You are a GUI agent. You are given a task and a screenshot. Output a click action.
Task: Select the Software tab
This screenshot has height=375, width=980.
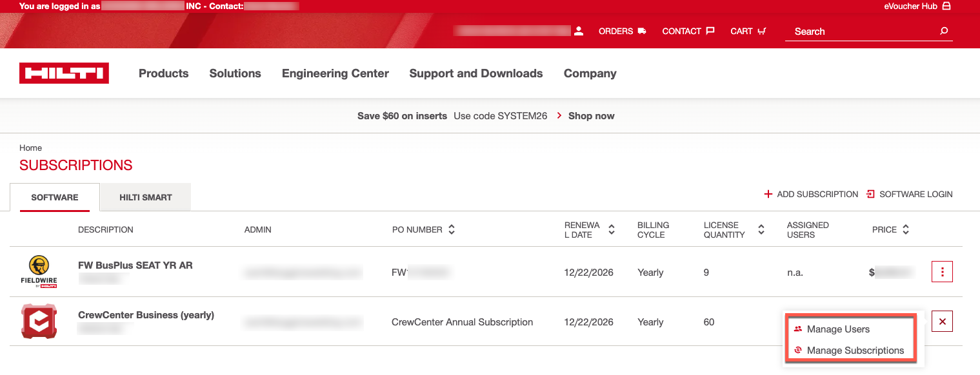tap(55, 197)
